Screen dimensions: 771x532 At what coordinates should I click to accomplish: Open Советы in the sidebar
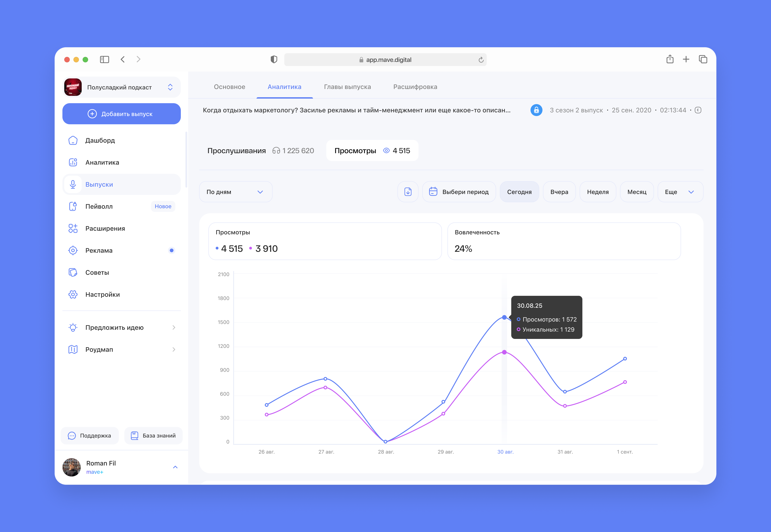[121, 272]
